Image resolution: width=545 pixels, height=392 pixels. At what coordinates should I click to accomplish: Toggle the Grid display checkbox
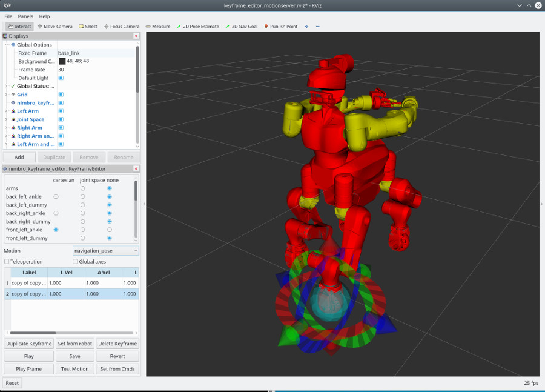click(61, 95)
